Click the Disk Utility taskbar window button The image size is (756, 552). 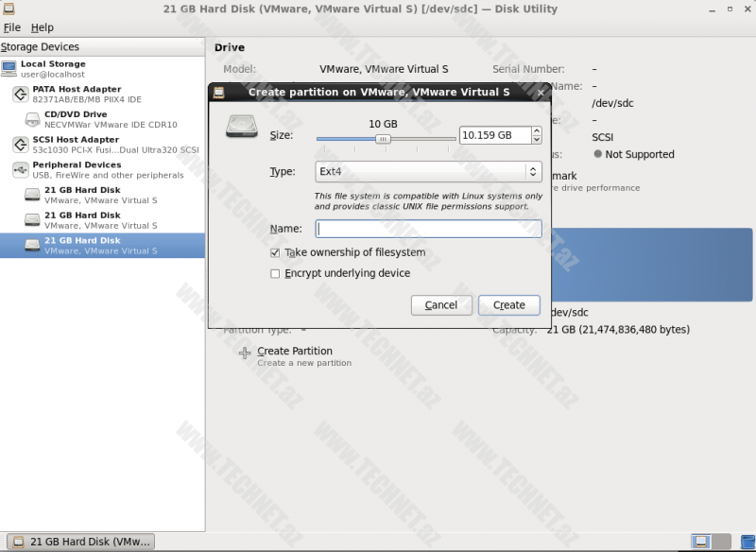(x=83, y=542)
